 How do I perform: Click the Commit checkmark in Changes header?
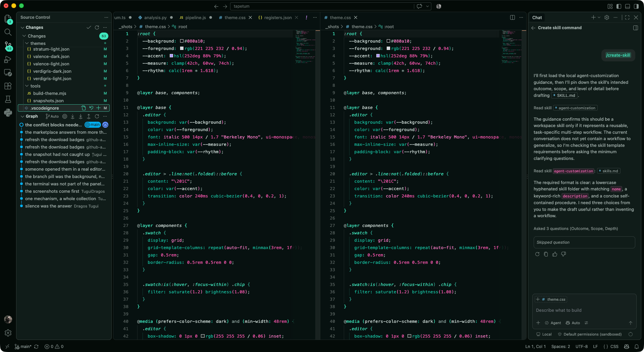click(89, 27)
